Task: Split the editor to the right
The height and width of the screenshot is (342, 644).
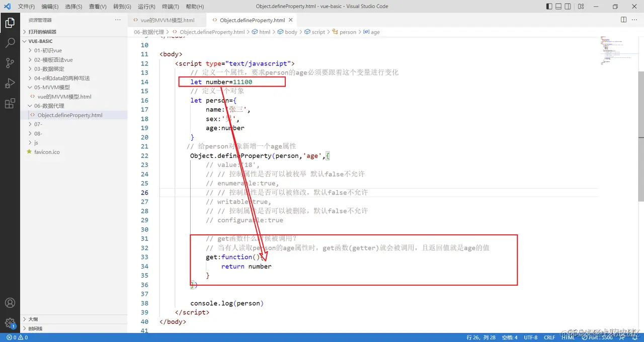Action: (x=623, y=20)
